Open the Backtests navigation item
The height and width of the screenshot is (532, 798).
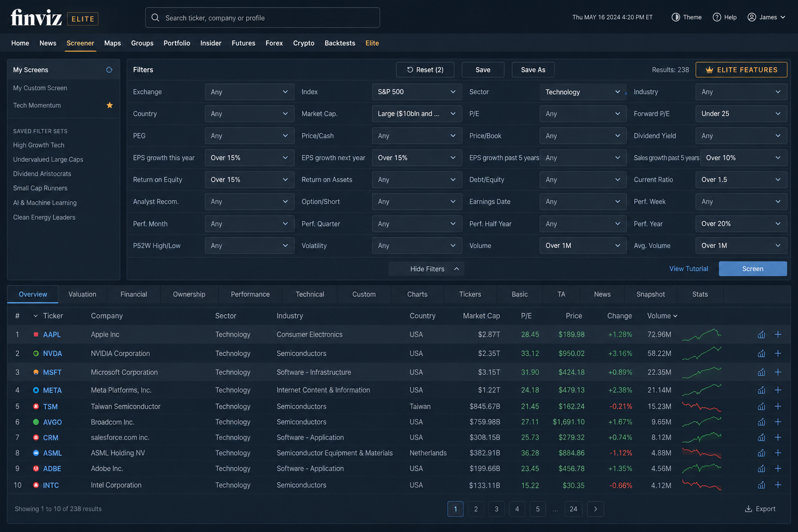(340, 43)
